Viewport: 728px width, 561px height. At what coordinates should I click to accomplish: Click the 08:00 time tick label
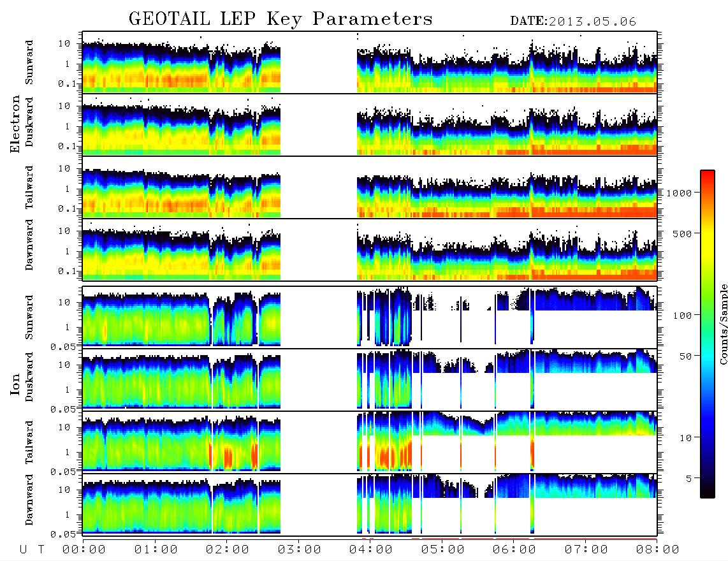click(x=658, y=550)
